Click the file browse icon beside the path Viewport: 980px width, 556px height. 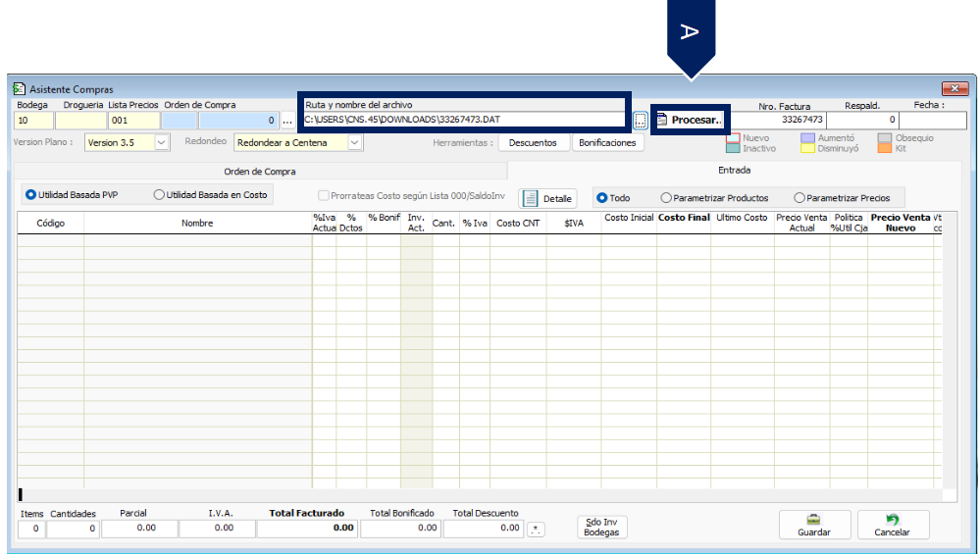[x=640, y=120]
